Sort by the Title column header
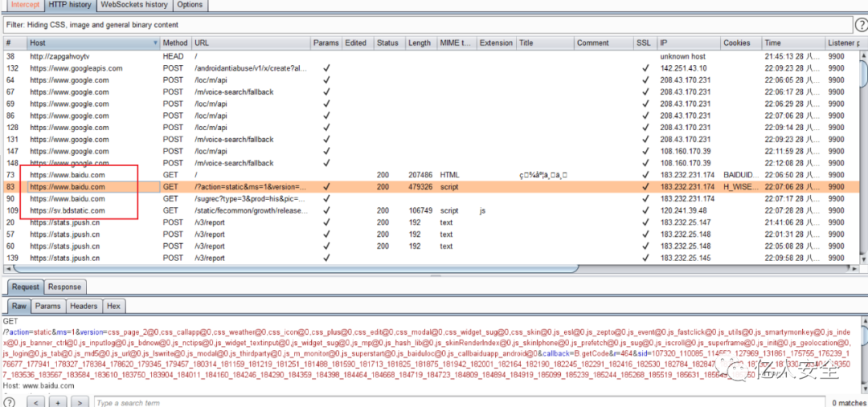This screenshot has width=868, height=407. click(545, 43)
